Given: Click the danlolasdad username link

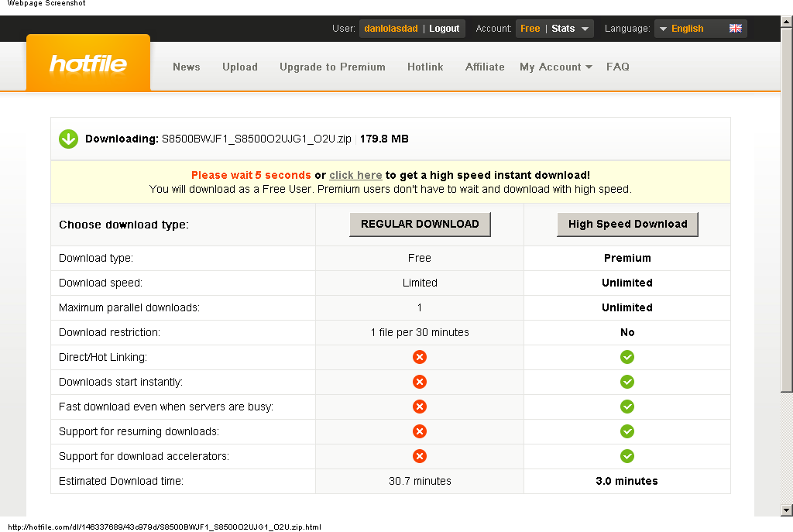Looking at the screenshot, I should click(x=391, y=29).
